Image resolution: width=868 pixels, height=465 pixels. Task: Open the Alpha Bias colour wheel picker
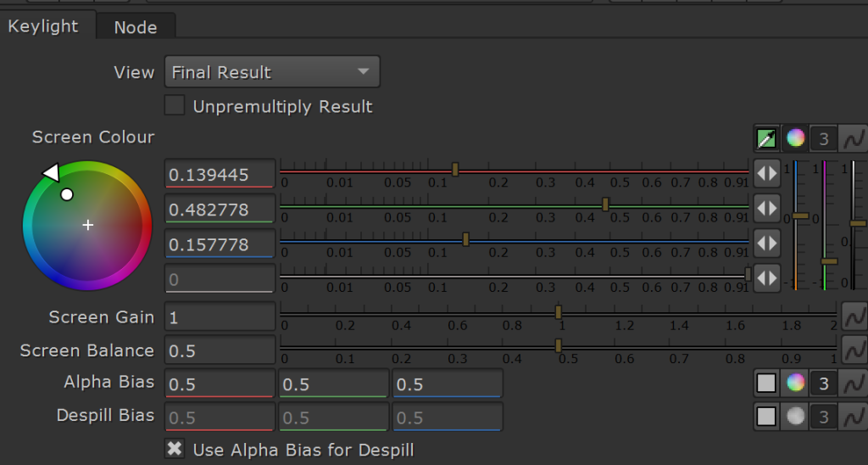795,383
